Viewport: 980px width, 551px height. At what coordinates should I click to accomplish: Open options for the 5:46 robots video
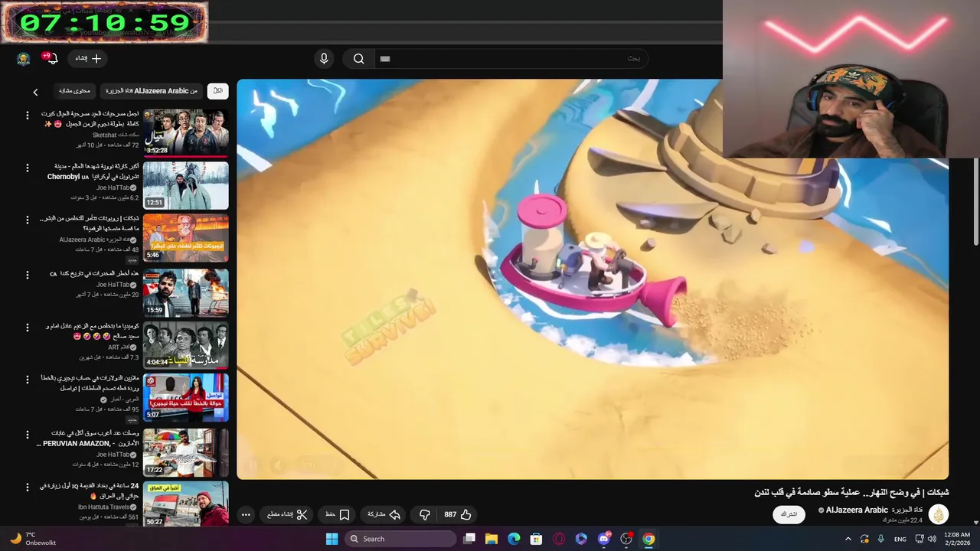click(28, 221)
